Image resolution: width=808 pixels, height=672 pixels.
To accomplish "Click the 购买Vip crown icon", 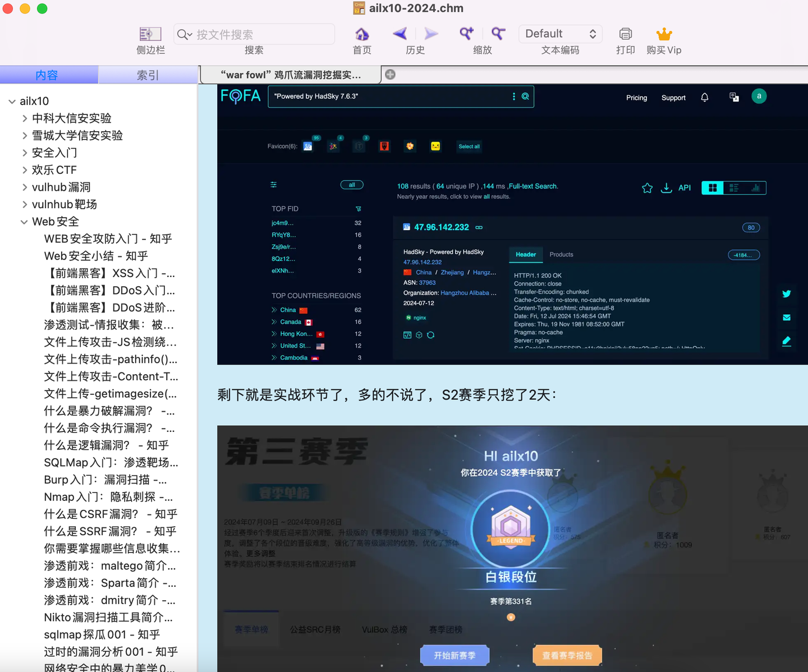I will (664, 34).
